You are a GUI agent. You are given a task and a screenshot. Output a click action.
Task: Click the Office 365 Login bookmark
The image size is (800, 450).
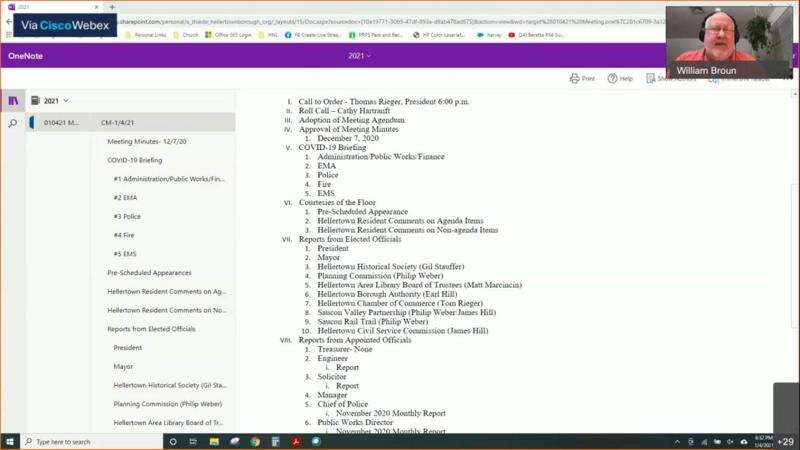point(228,35)
